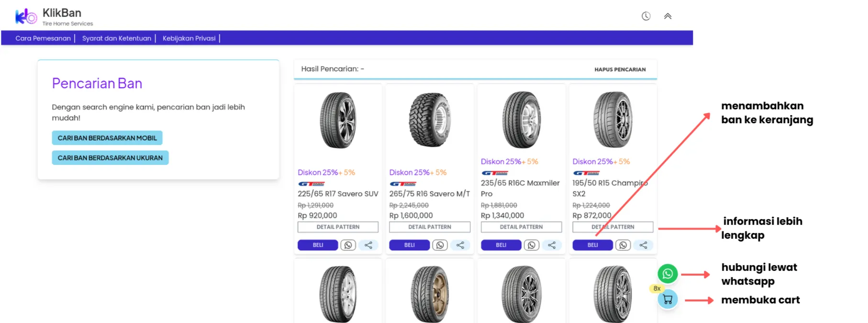Open the Kebijakan Privasi link
This screenshot has height=323, width=868.
click(x=189, y=38)
